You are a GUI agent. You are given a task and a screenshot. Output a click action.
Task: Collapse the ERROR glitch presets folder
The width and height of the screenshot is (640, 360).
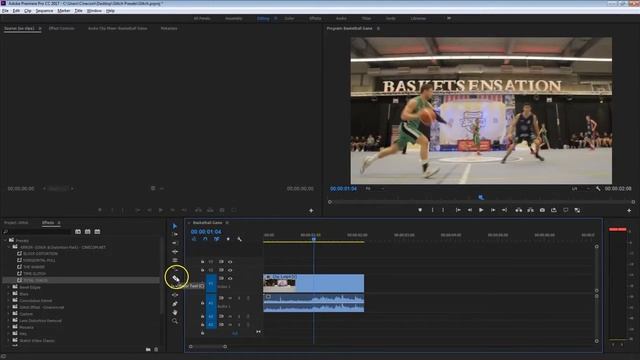(9, 247)
